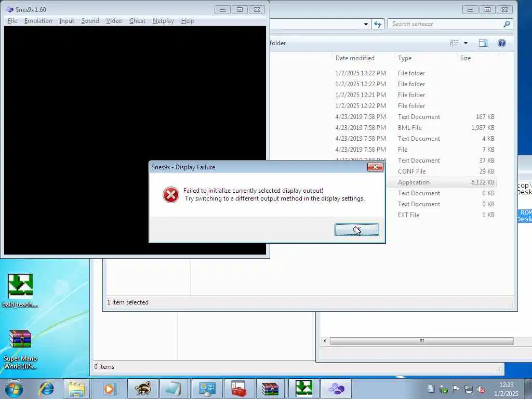Open the File menu in Snes9x
Viewport: 532px width, 399px height.
[12, 21]
